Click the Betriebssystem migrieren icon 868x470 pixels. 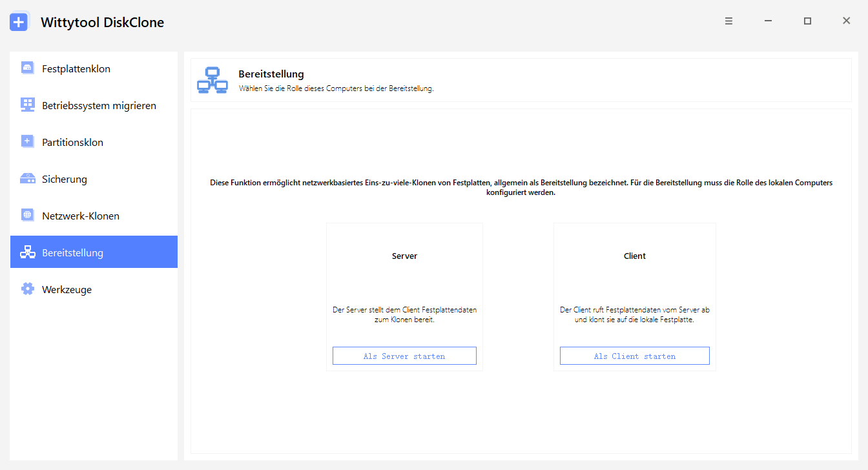(27, 105)
